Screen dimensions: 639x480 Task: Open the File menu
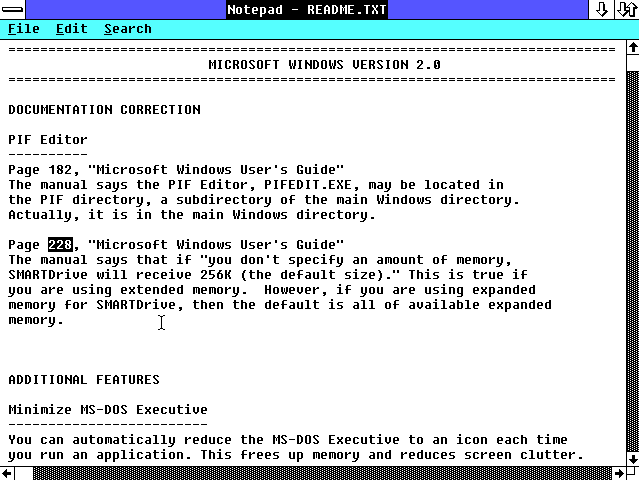pos(24,29)
